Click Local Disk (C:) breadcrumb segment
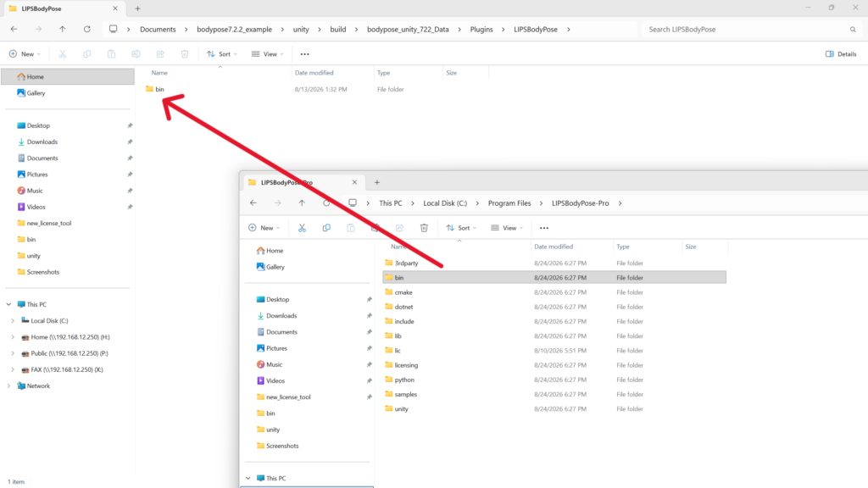This screenshot has width=868, height=488. pyautogui.click(x=445, y=203)
